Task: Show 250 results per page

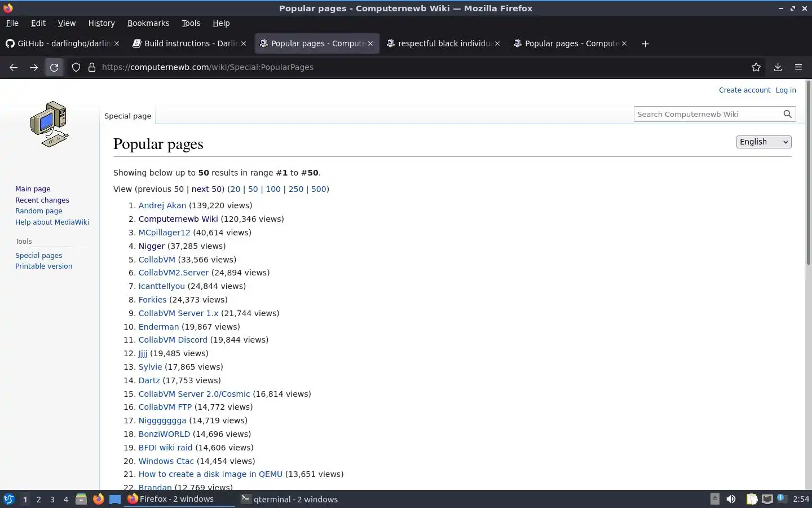Action: tap(296, 189)
